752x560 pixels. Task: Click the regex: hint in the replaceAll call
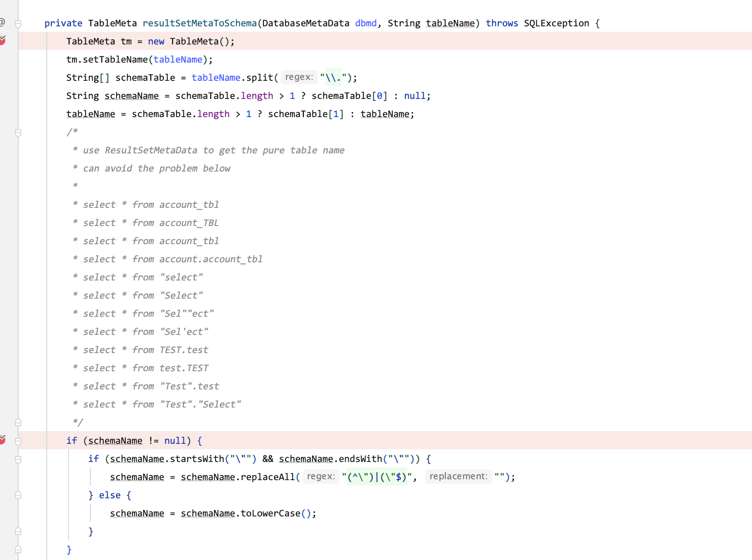coord(321,476)
